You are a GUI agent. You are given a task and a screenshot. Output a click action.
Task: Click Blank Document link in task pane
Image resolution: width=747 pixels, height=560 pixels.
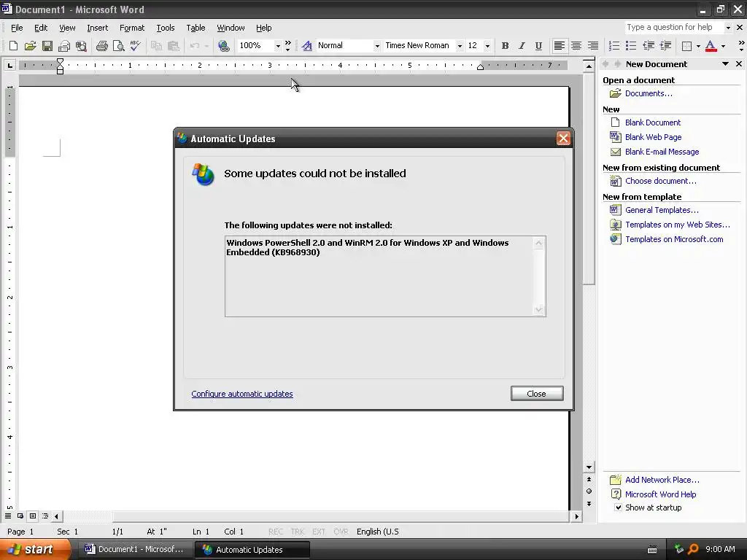coord(653,122)
